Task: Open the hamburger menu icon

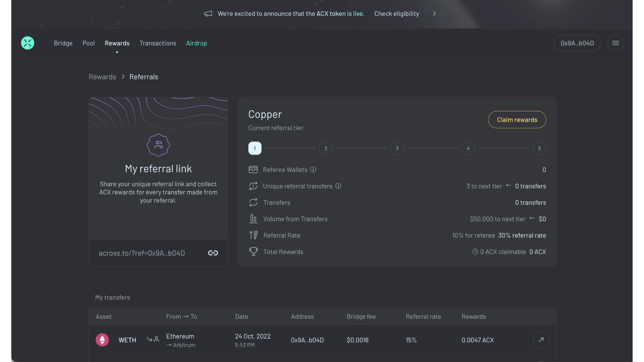Action: click(x=615, y=43)
